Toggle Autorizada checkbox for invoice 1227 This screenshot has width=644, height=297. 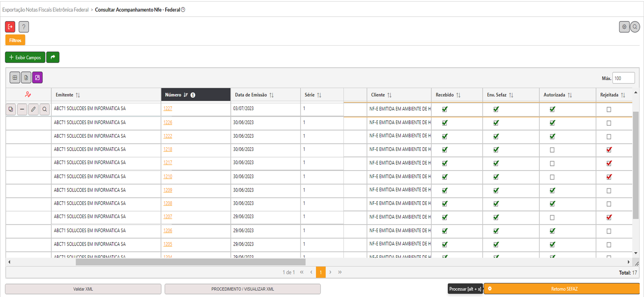click(552, 110)
